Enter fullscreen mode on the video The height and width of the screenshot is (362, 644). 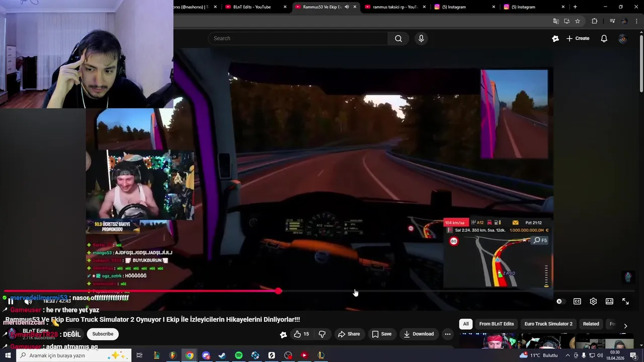625,302
